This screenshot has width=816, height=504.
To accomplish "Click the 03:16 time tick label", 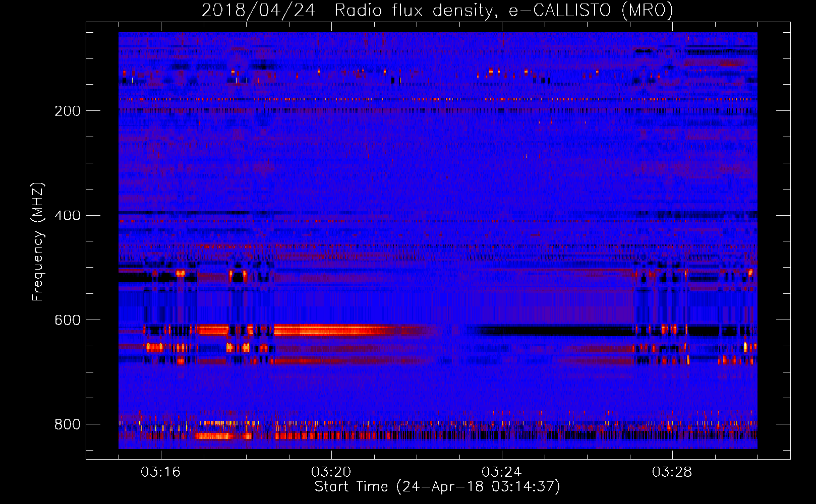I will point(160,472).
